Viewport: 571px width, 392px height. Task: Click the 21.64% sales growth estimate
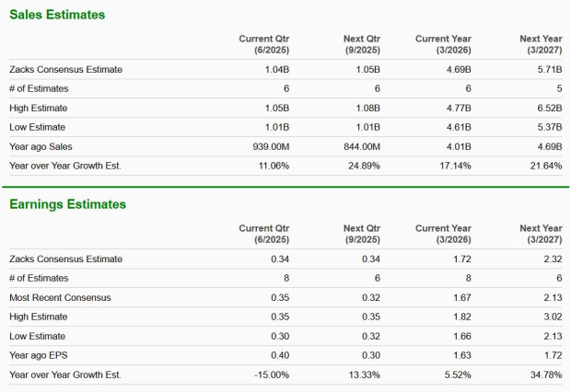544,166
